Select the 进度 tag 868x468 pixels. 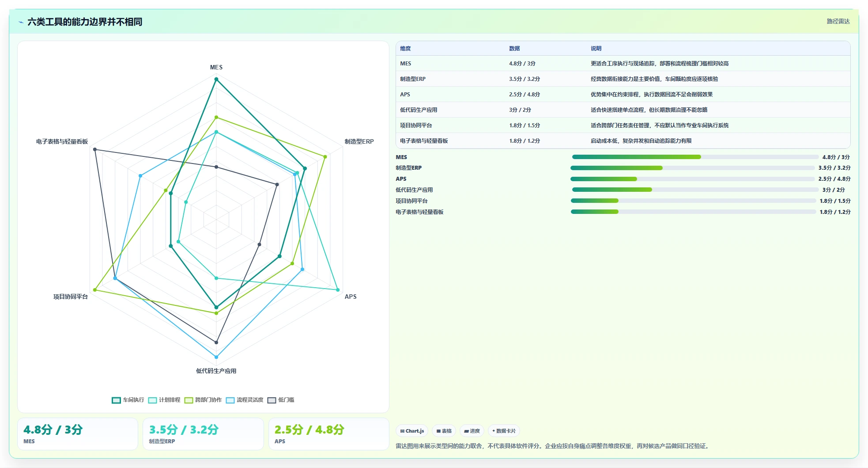472,431
